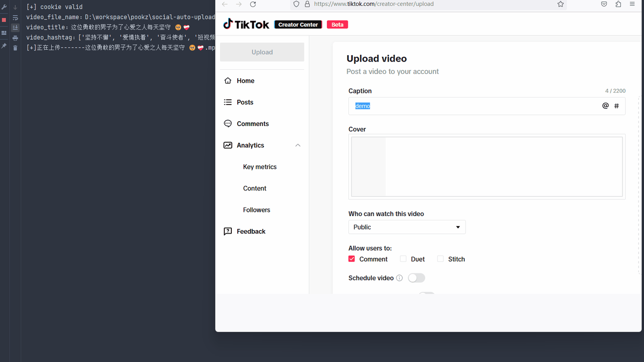Click the Beta badge

click(x=337, y=25)
